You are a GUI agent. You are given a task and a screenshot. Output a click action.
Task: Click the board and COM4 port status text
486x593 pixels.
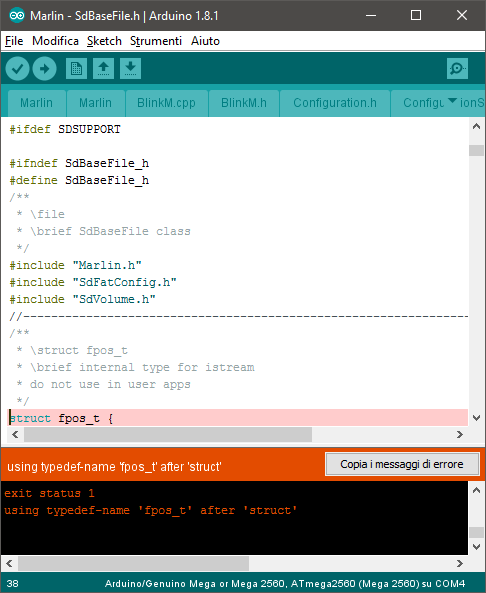coord(285,583)
